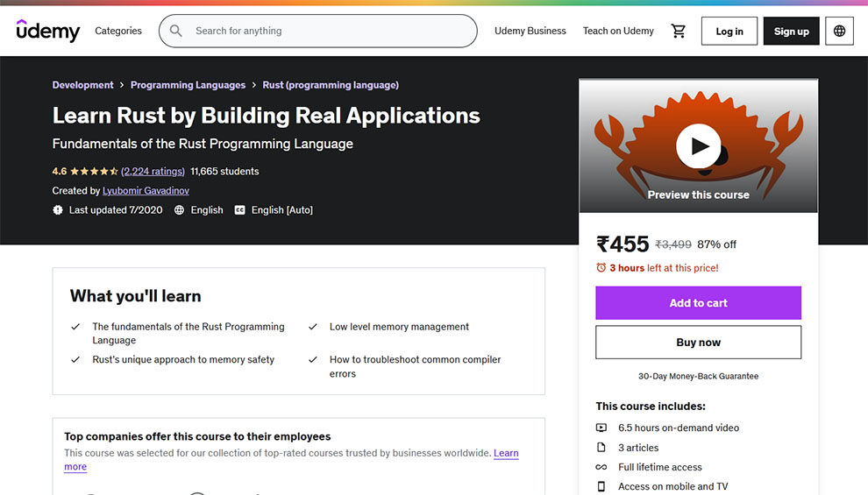This screenshot has height=495, width=868.
Task: Click the articles document icon
Action: [601, 448]
